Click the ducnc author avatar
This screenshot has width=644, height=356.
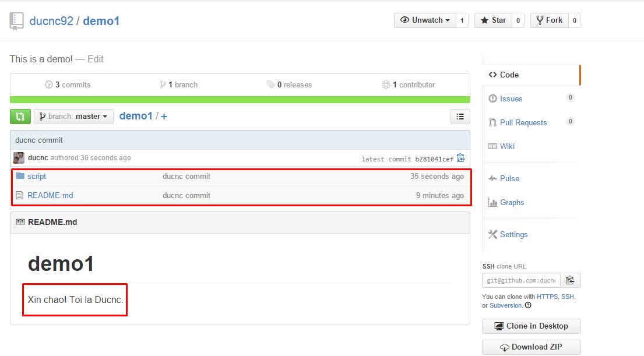19,158
